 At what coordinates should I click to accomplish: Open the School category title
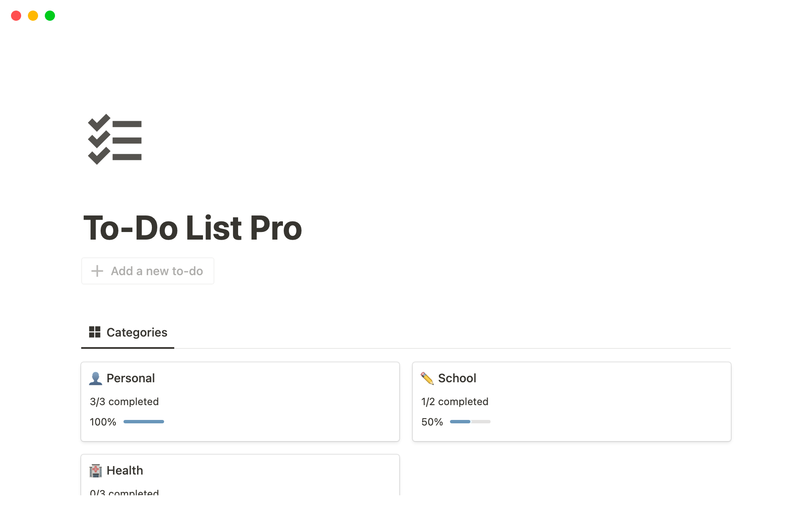tap(457, 378)
